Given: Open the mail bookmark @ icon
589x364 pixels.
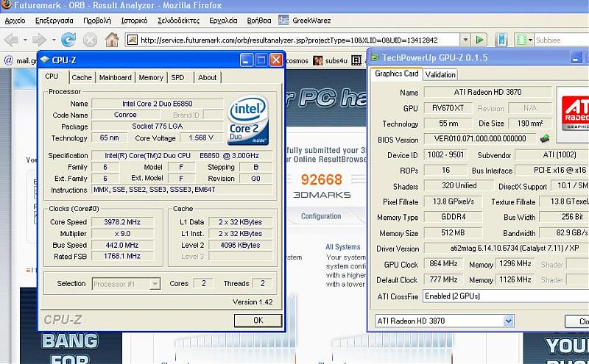Looking at the screenshot, I should [8, 60].
